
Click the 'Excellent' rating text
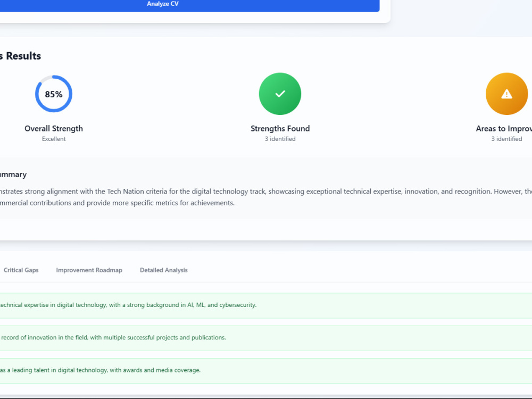pyautogui.click(x=54, y=139)
